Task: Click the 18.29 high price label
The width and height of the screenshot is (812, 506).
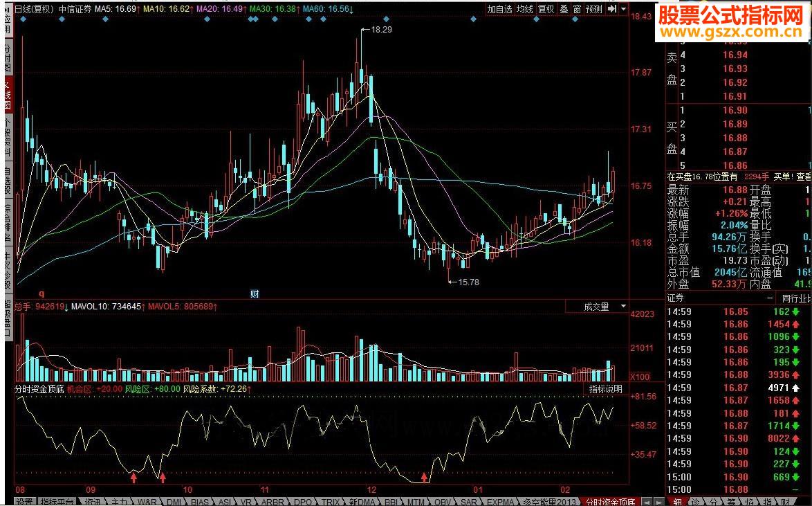Action: (382, 30)
